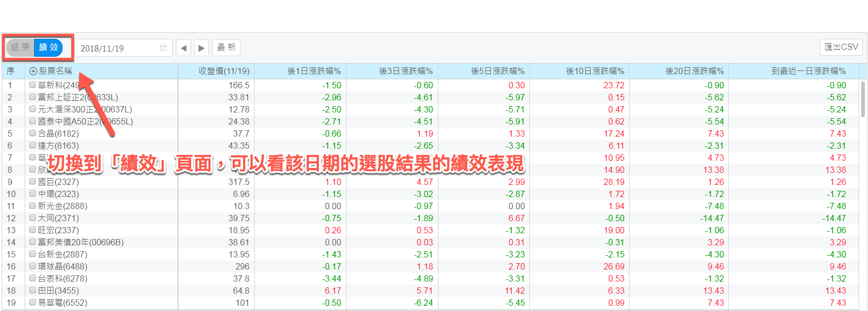The image size is (868, 311).
Task: Sort by 到最近一日漲跌幅% column header
Action: click(x=793, y=71)
